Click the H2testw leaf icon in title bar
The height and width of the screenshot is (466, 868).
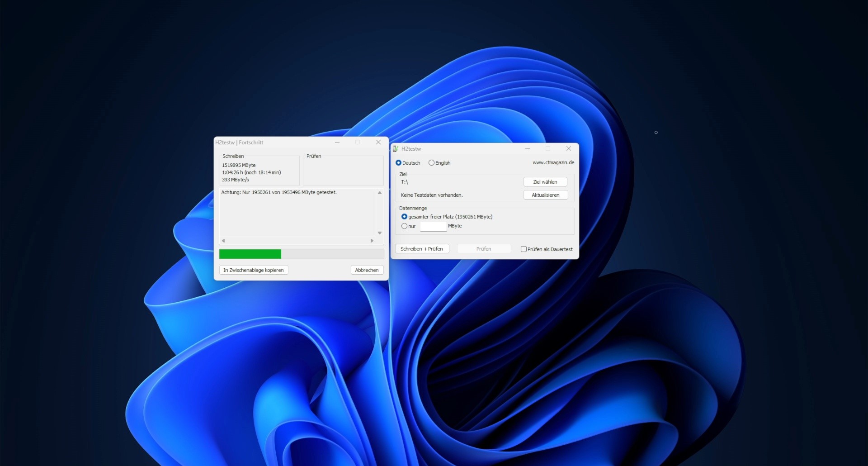pyautogui.click(x=396, y=148)
